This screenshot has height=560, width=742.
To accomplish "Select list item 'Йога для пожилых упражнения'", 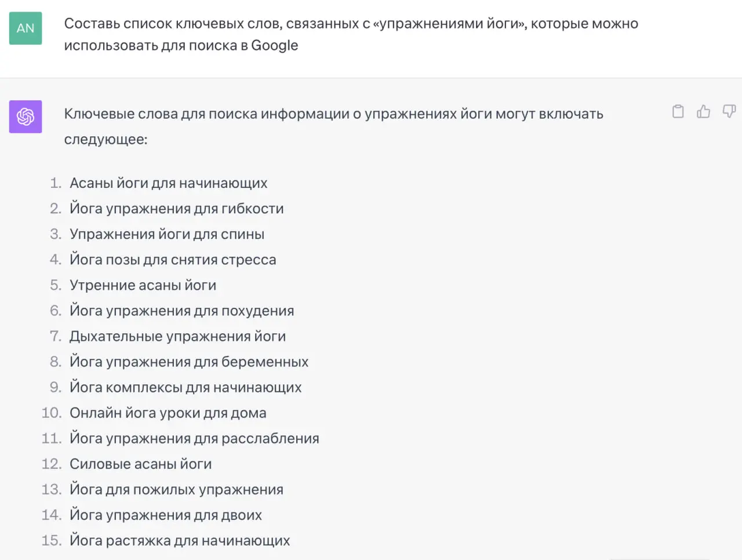I will click(177, 489).
